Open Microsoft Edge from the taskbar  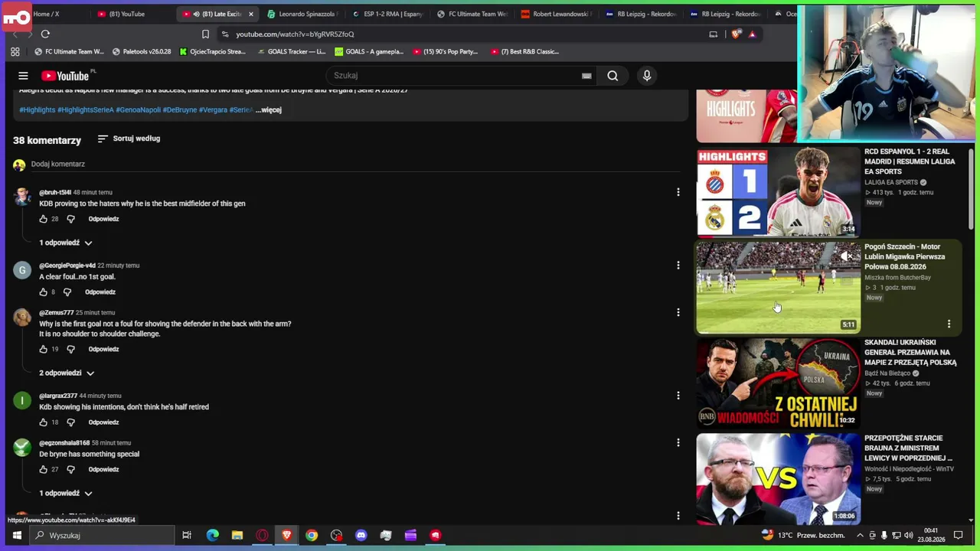[x=213, y=535]
